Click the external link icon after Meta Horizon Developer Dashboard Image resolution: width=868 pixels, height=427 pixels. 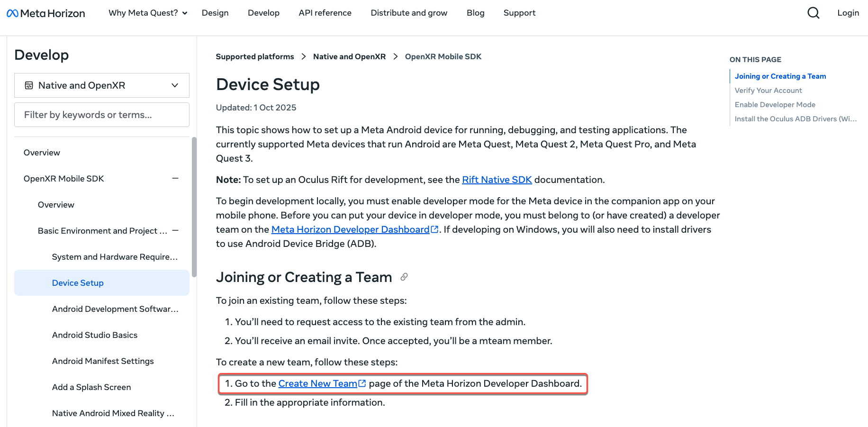point(434,229)
